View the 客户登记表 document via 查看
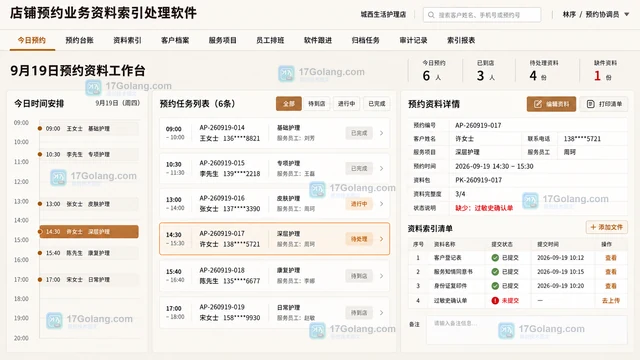The width and height of the screenshot is (640, 360). (x=611, y=258)
